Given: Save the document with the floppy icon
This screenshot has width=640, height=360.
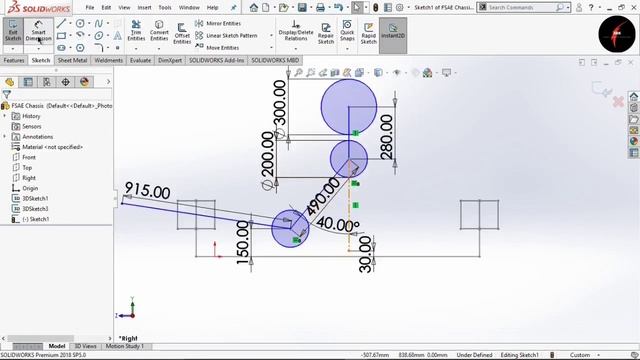Looking at the screenshot, I should point(302,7).
